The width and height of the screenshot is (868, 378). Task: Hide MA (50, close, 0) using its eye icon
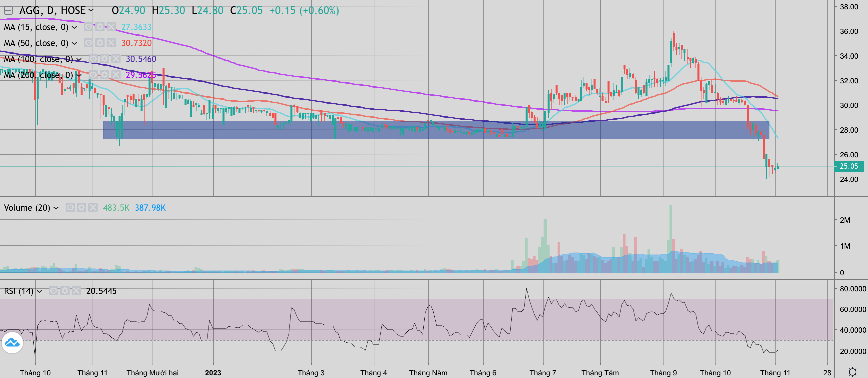(89, 43)
